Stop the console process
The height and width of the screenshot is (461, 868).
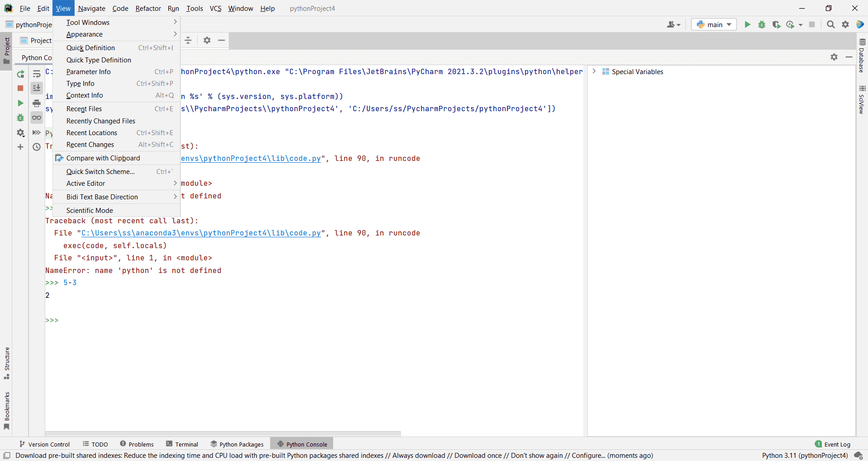[x=20, y=89]
